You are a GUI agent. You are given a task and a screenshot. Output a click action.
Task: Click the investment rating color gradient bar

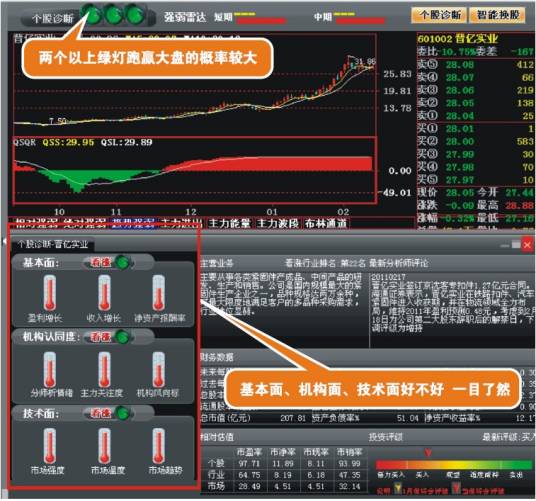(x=455, y=465)
